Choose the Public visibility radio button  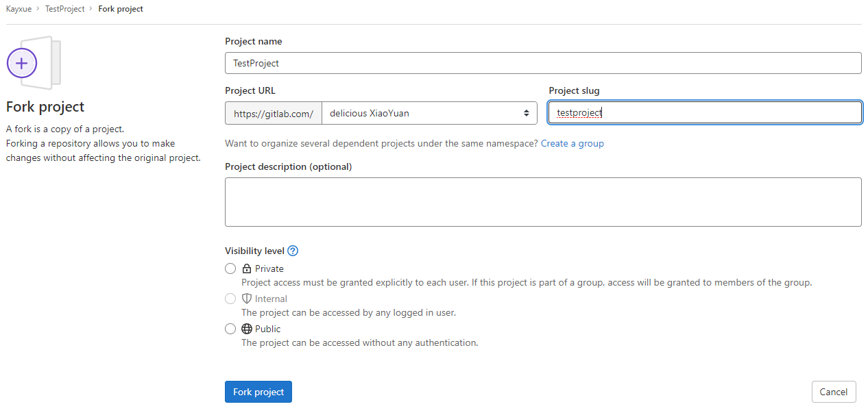[x=230, y=329]
